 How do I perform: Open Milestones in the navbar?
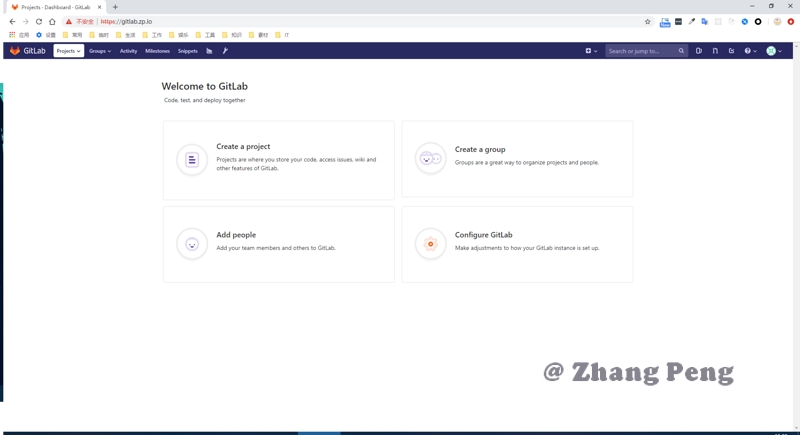[x=157, y=51]
